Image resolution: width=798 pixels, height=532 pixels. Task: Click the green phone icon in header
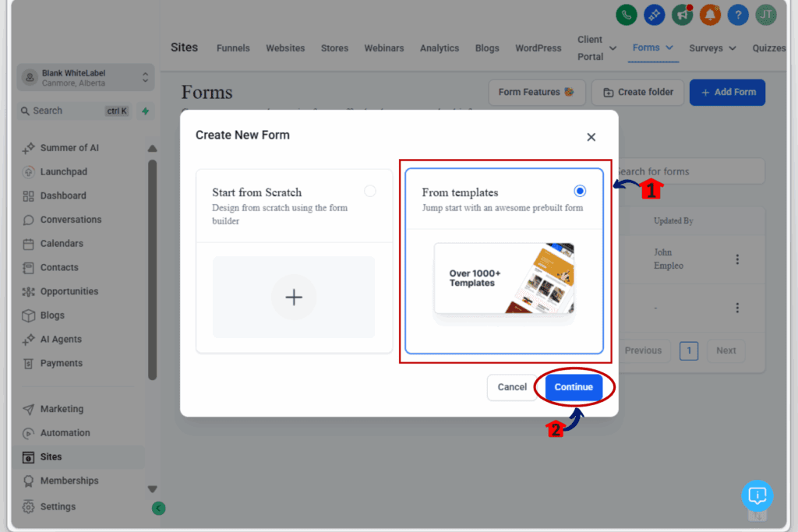[627, 14]
